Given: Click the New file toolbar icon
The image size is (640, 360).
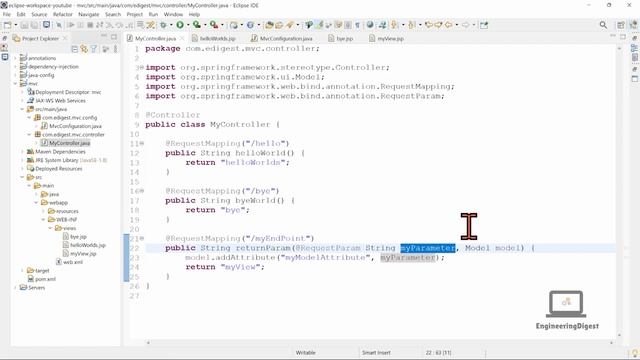Looking at the screenshot, I should click(x=7, y=25).
